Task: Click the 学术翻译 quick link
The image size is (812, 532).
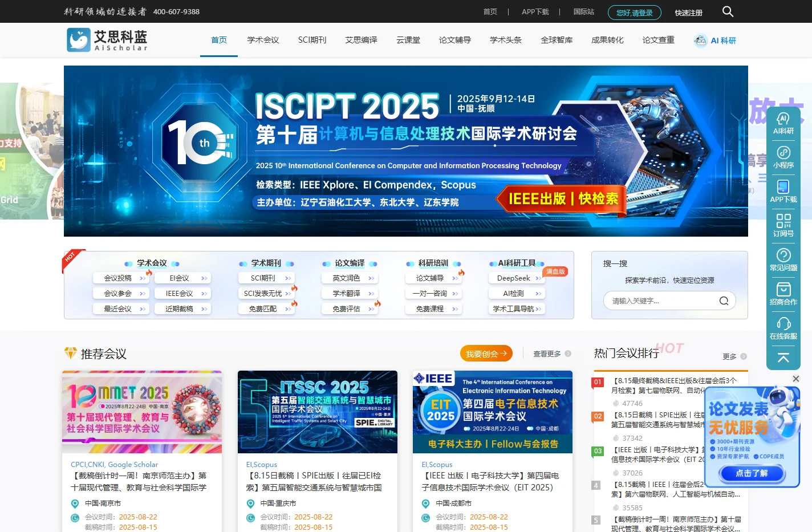Action: [x=350, y=294]
